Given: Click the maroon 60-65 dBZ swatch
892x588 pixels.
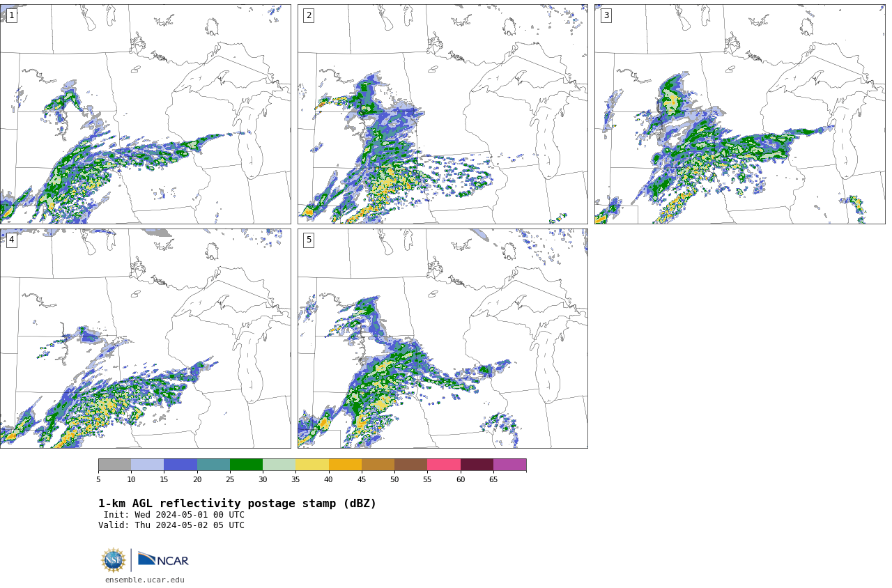Looking at the screenshot, I should (x=477, y=465).
